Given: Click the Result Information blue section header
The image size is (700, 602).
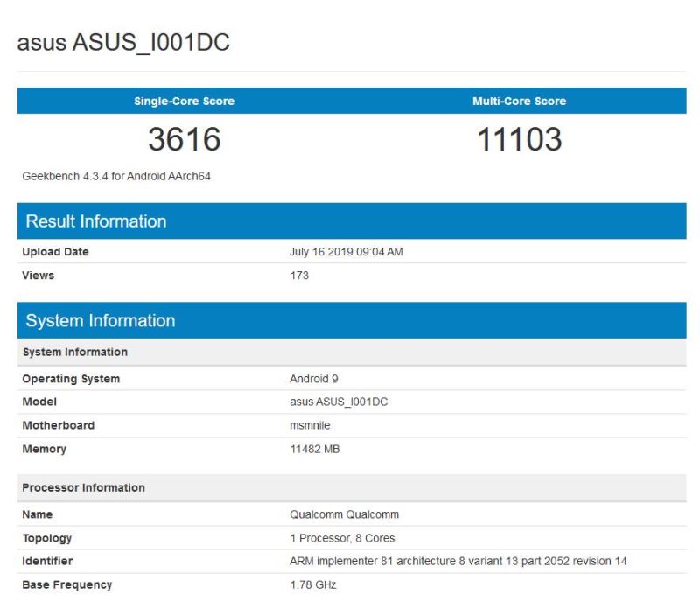Looking at the screenshot, I should click(x=96, y=221).
